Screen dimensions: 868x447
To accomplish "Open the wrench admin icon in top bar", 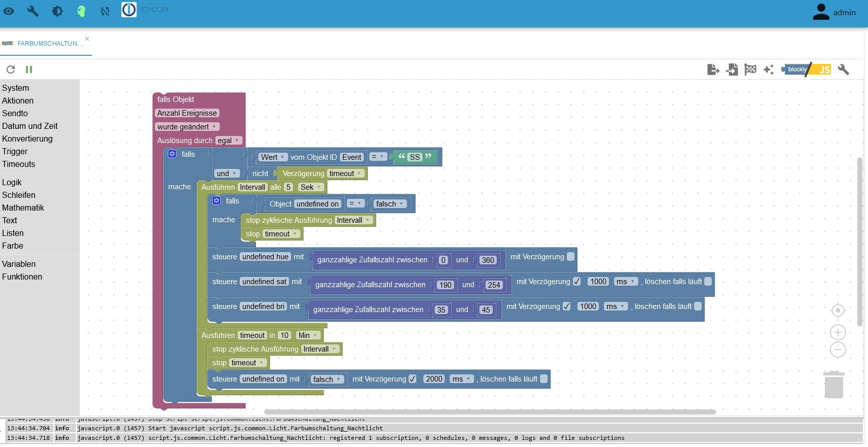I will (33, 11).
